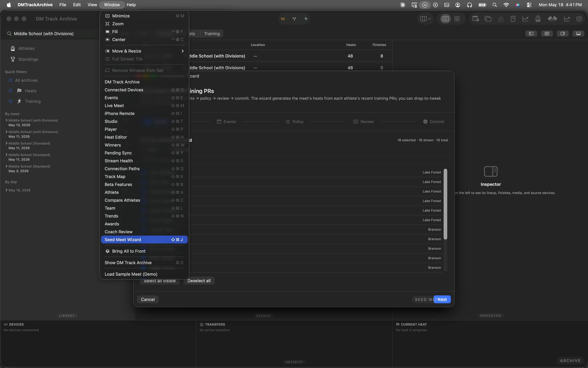Click the crossed flags toolbar icon
This screenshot has height=368, width=588.
[x=552, y=19]
